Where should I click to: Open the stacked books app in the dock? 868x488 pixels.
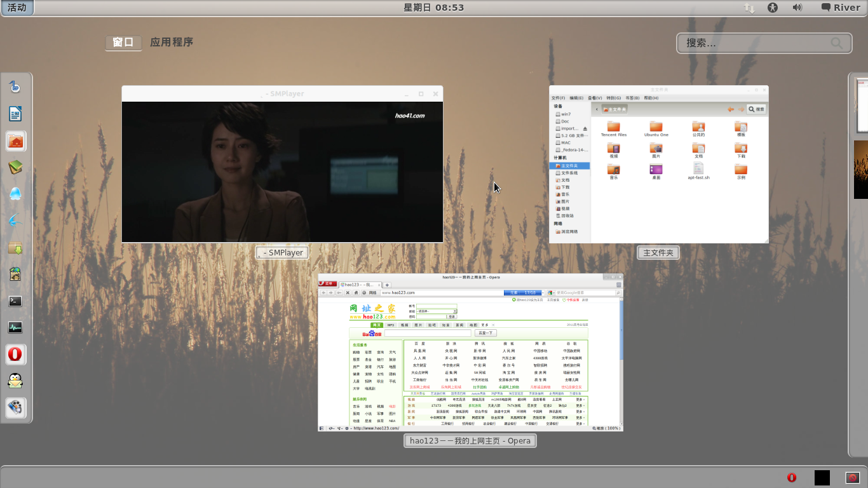tap(15, 168)
